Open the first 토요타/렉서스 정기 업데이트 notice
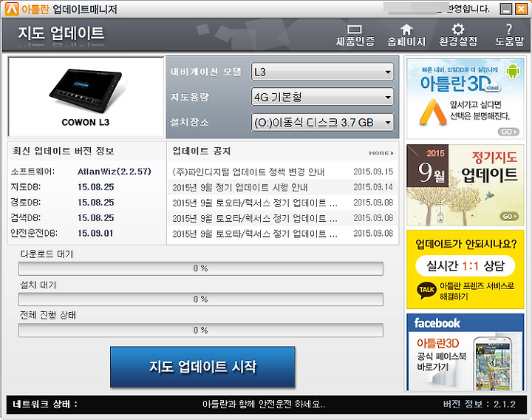This screenshot has height=420, width=532. tap(255, 203)
